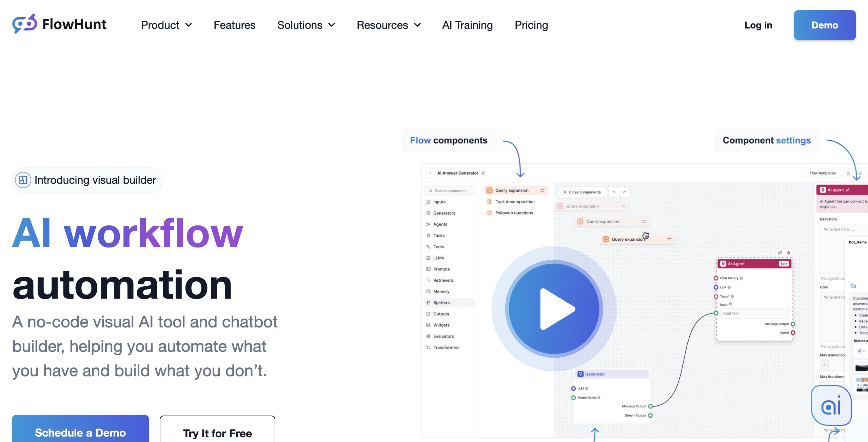Click the Search component field
The width and height of the screenshot is (868, 442).
(450, 190)
